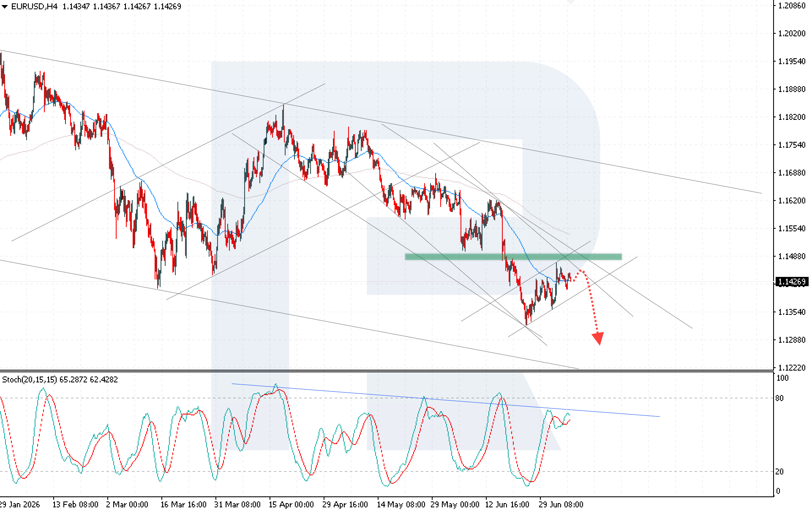This screenshot has width=812, height=512.
Task: Click the small triangle before EURUSD,H4
Action: (5, 7)
